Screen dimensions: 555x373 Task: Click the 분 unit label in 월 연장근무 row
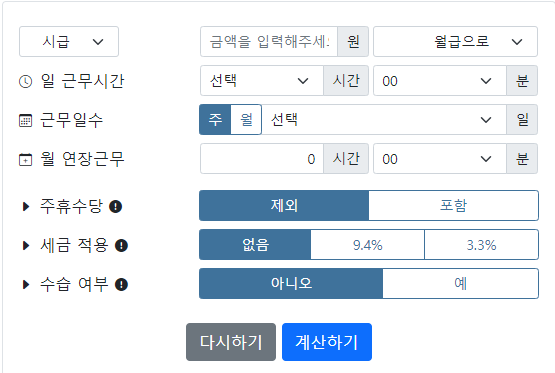click(x=522, y=159)
